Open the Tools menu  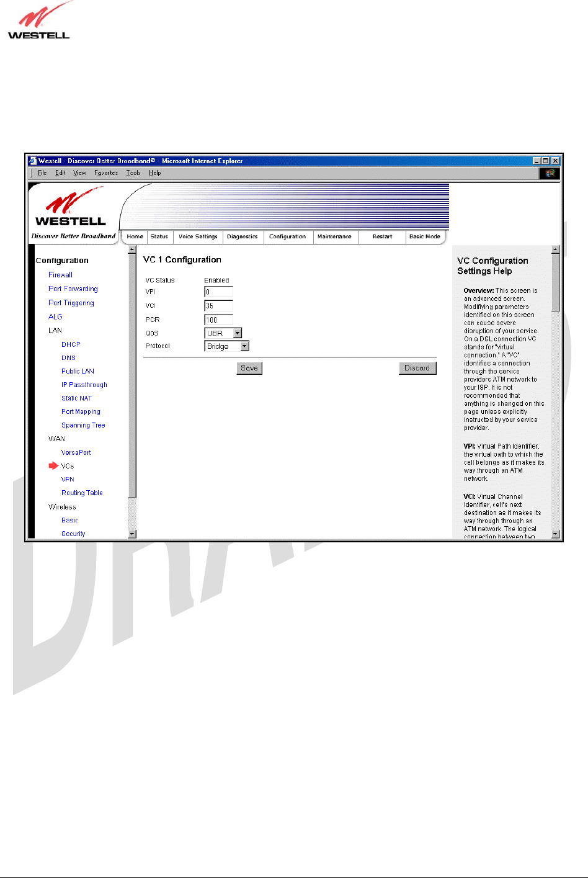point(133,173)
